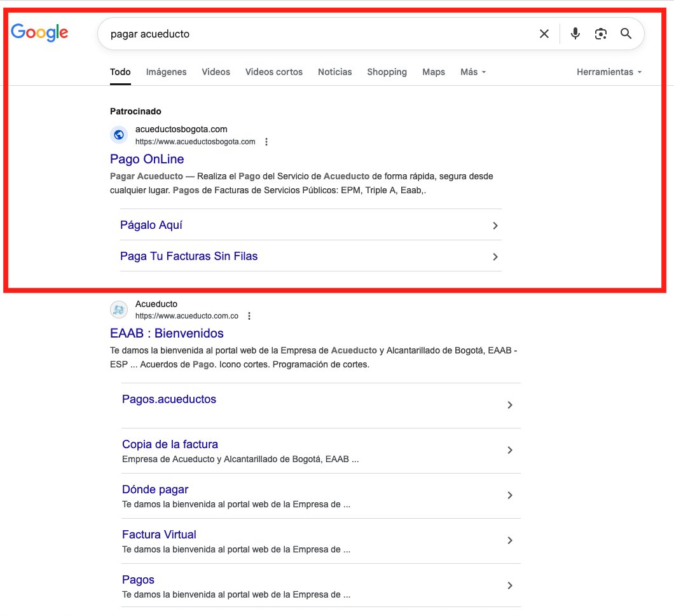This screenshot has width=674, height=616.
Task: Open the three-dot menu beside acueducto.com.co
Action: pos(249,315)
